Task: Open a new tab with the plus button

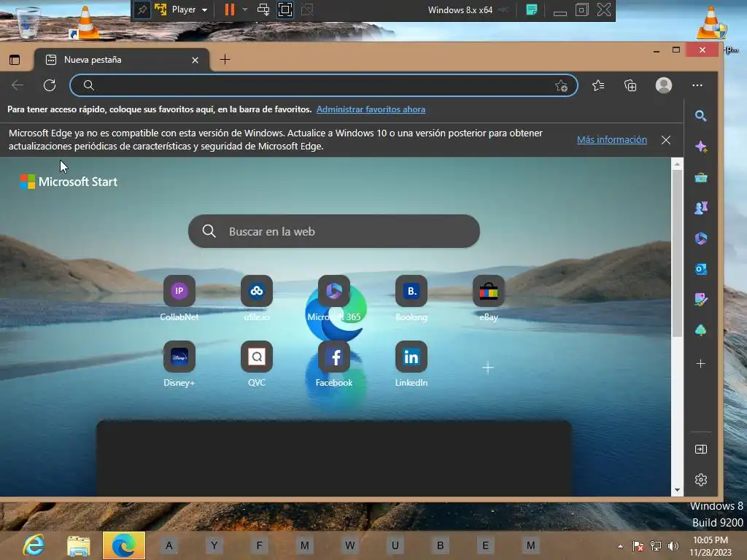Action: 225,60
